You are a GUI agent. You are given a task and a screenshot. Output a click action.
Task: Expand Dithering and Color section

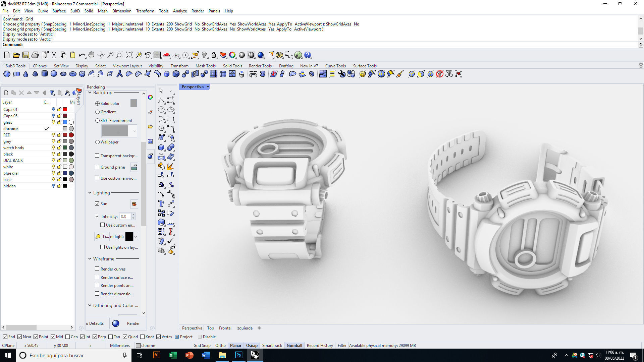click(90, 305)
